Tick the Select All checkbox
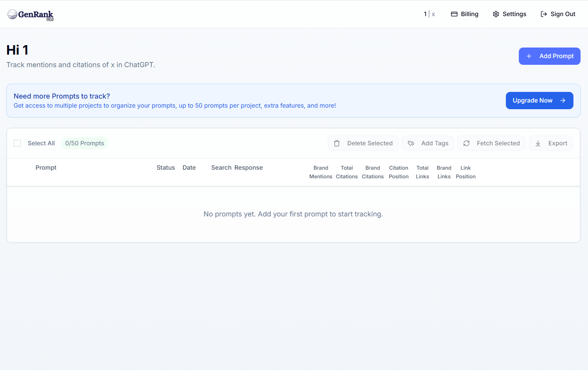 click(x=17, y=143)
